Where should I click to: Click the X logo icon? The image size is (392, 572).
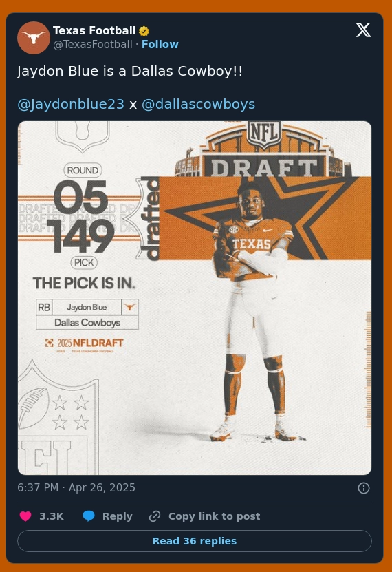point(363,30)
